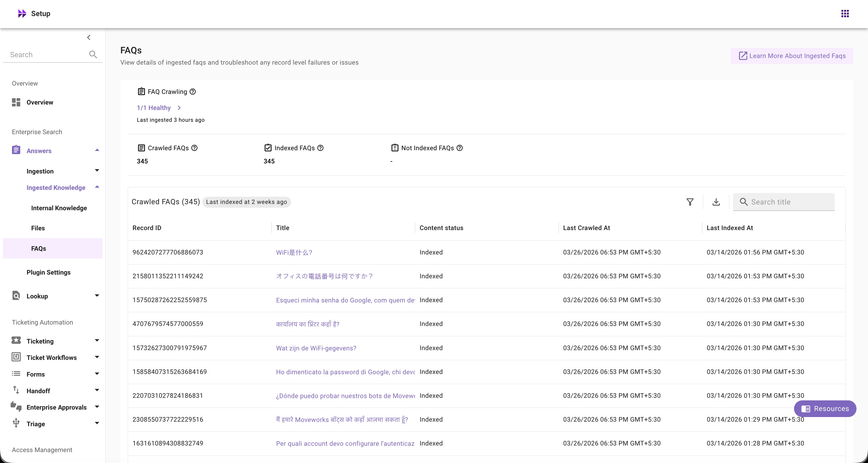868x463 pixels.
Task: Open Plugin Settings in the sidebar
Action: click(49, 272)
